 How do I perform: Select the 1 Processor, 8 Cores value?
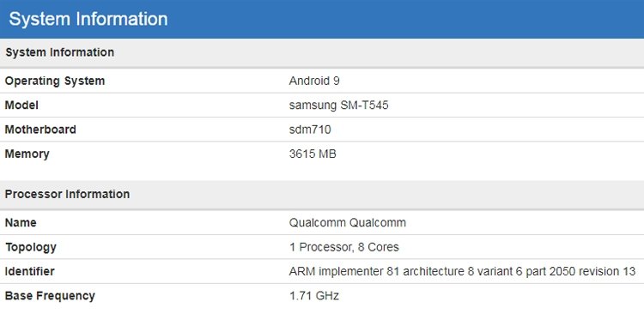pos(343,247)
